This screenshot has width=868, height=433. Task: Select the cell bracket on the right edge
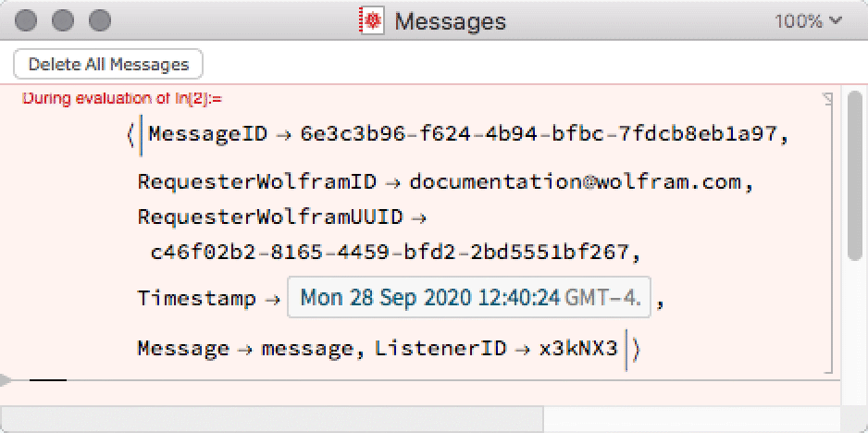pos(828,231)
